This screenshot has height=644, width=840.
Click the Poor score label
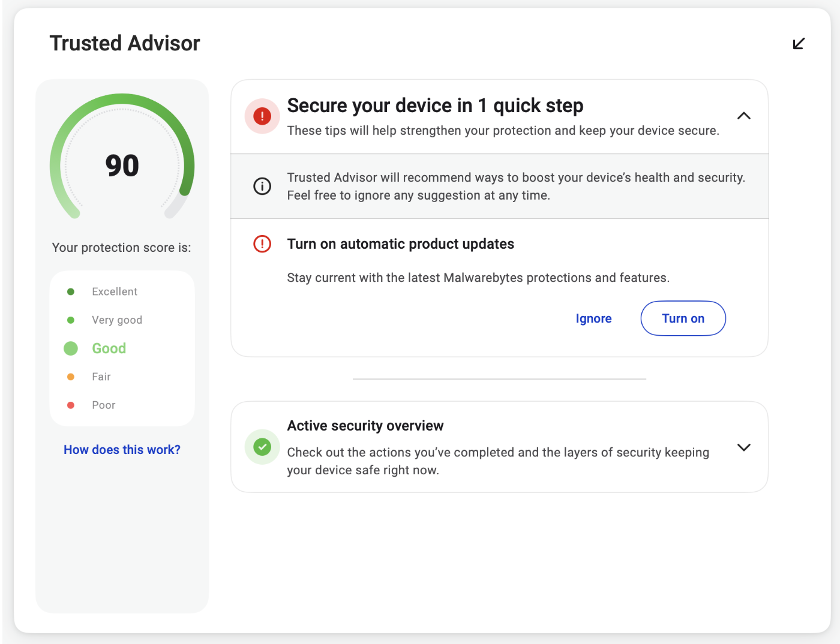(x=104, y=405)
